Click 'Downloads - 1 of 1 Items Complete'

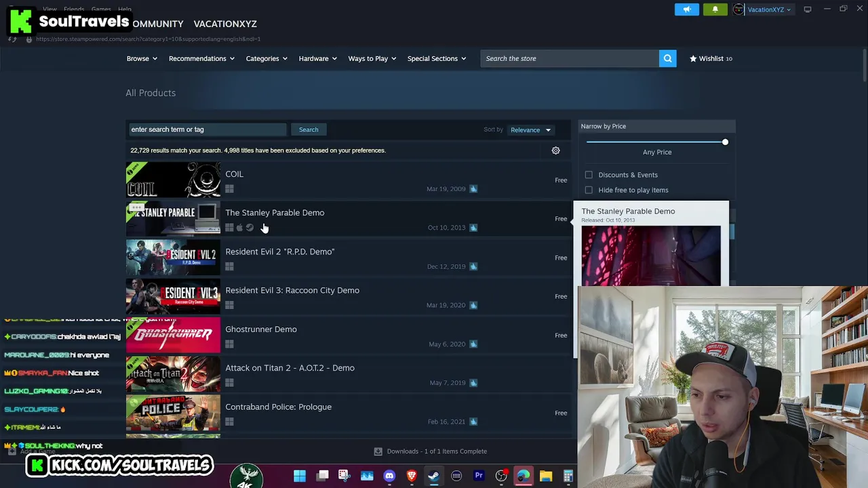[x=437, y=451]
